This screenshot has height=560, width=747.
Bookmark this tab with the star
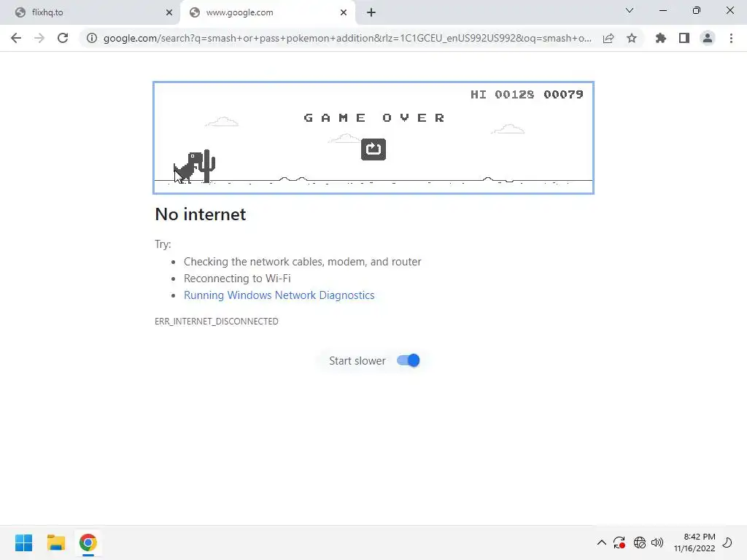click(x=632, y=38)
